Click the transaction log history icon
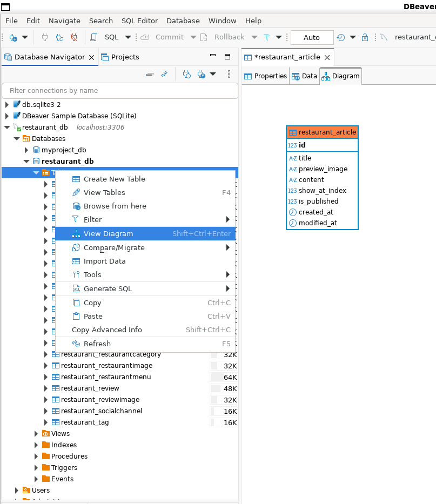 [x=341, y=38]
